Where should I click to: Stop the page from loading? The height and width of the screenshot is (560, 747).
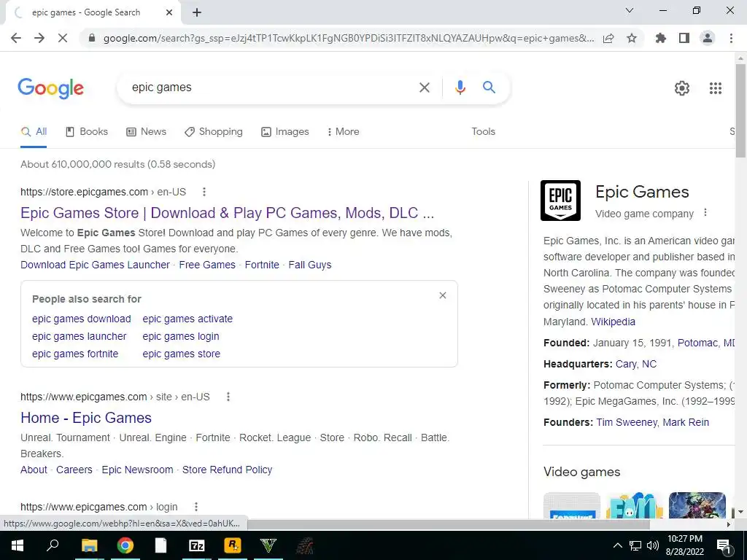(63, 38)
